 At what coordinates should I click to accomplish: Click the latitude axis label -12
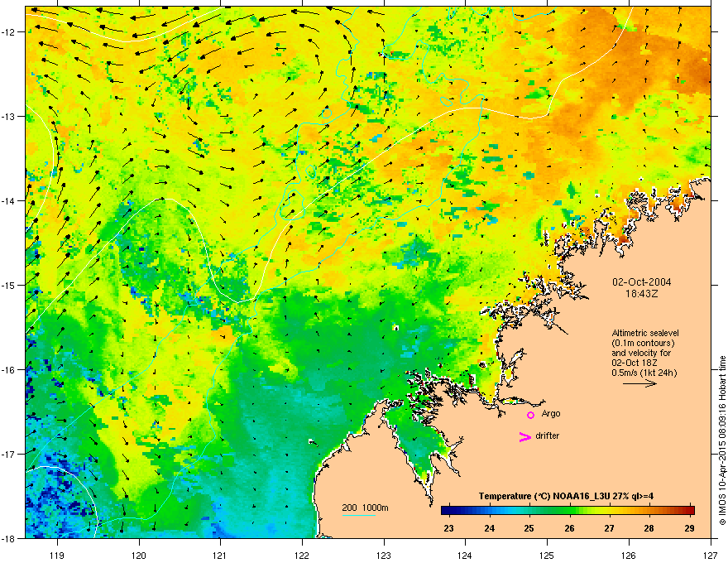(8, 32)
